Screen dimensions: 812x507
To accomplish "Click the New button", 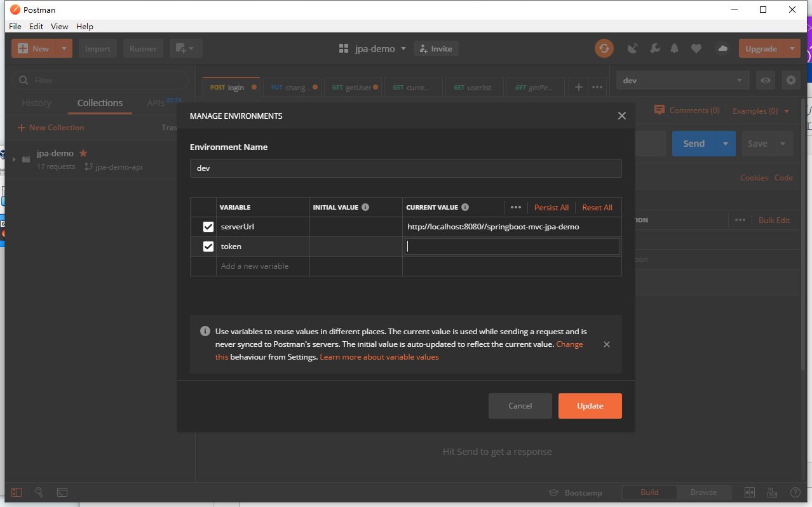I will click(x=34, y=48).
